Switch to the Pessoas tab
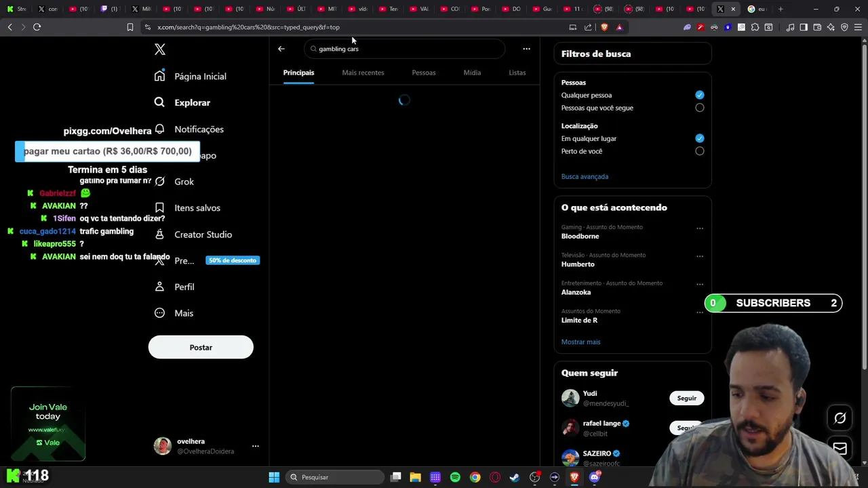This screenshot has width=868, height=488. pos(424,73)
